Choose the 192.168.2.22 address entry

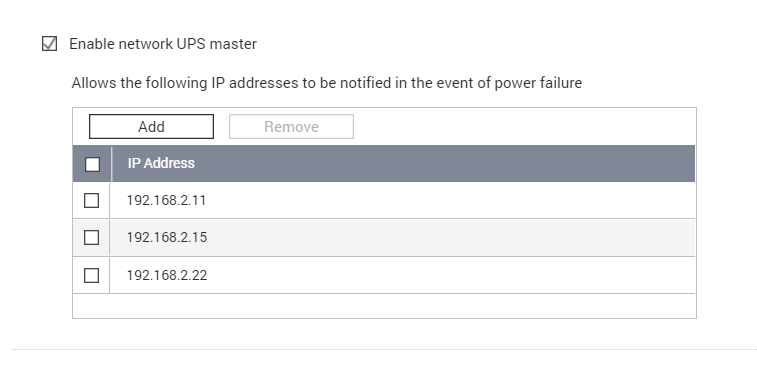[x=167, y=275]
